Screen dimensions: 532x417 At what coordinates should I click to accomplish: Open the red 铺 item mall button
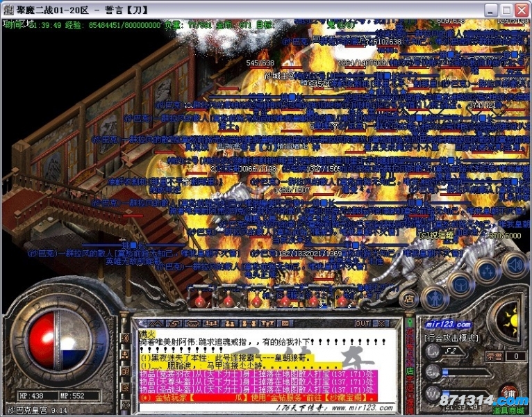click(510, 394)
